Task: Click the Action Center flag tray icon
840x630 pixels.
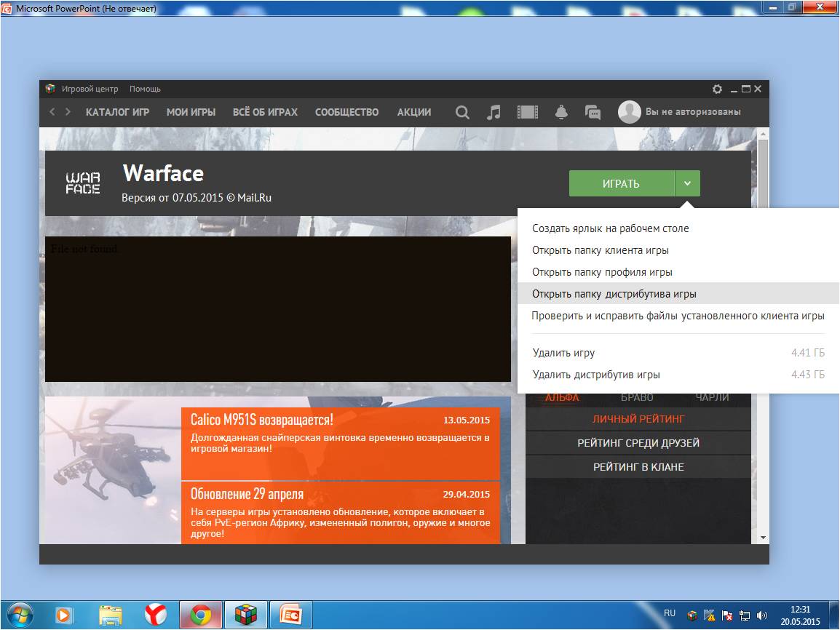Action: pos(727,615)
